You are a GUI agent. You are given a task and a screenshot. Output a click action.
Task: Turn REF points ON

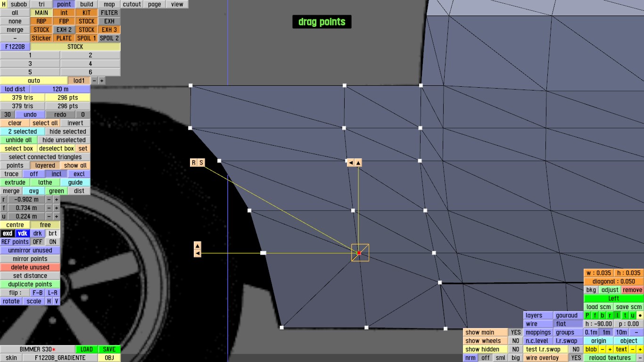53,242
